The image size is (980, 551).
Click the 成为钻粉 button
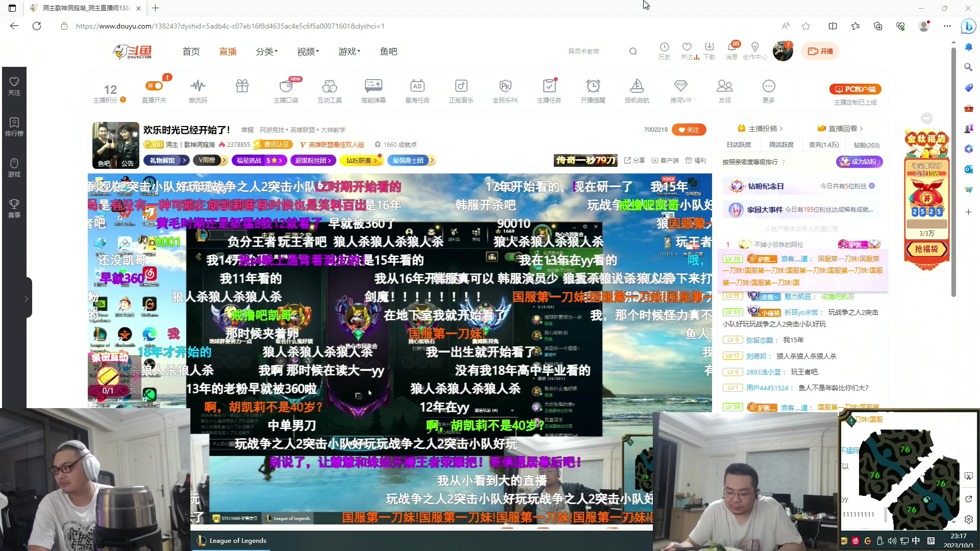(x=860, y=162)
